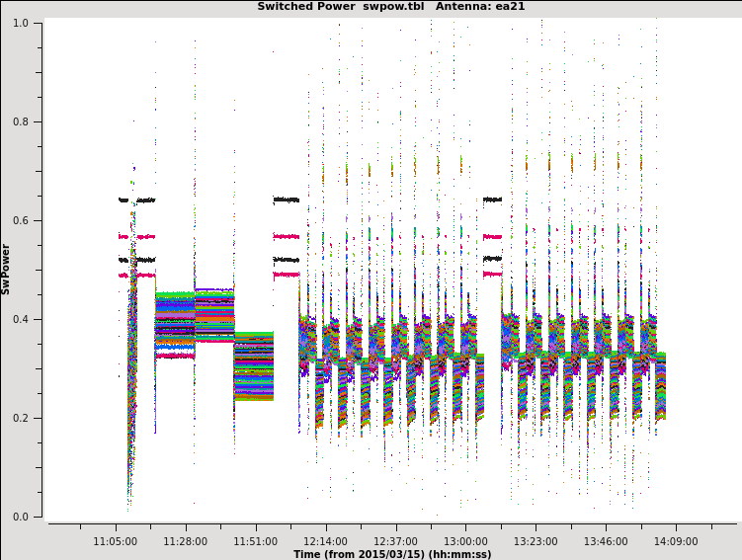The height and width of the screenshot is (560, 742).
Task: Click the 'Time (from 2015/03/15)' x-axis label
Action: pos(392,554)
